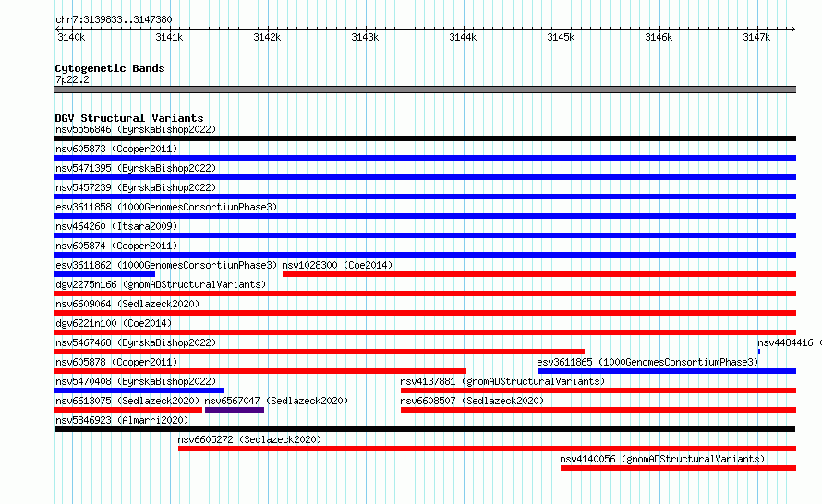Click the Cytogenetic Bands track title
This screenshot has width=822, height=504.
coord(110,68)
